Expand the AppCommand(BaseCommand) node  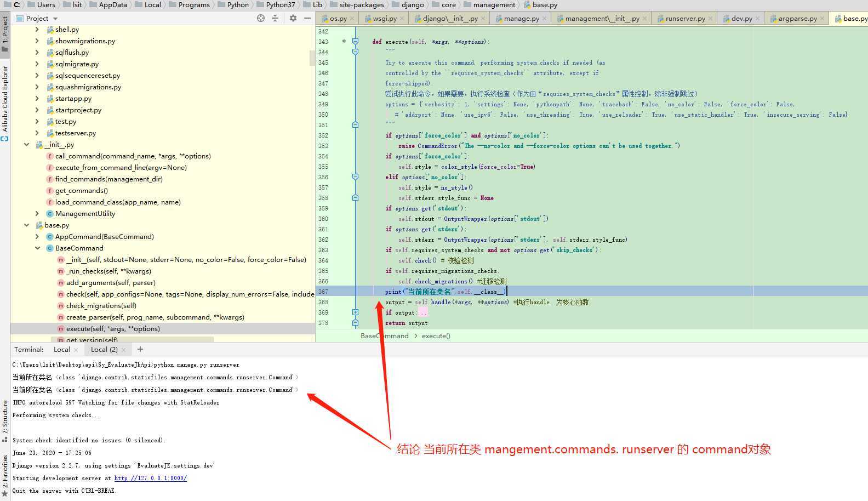point(37,237)
